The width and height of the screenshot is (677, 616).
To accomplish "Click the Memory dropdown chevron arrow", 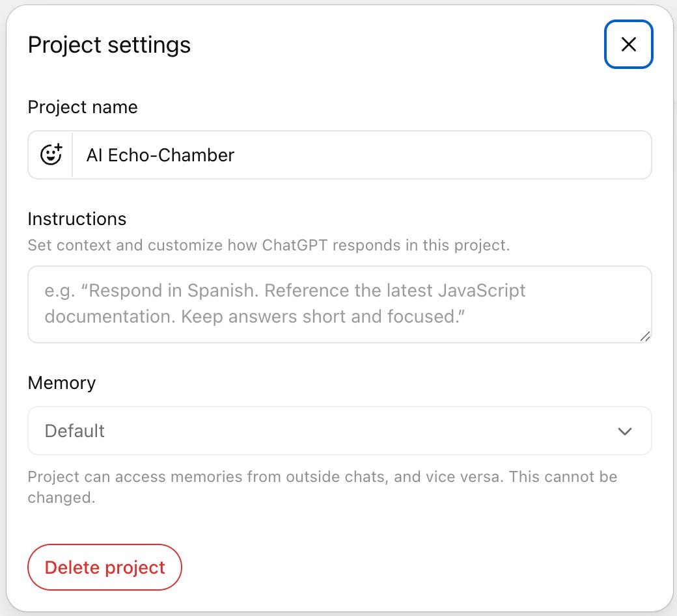I will (625, 431).
